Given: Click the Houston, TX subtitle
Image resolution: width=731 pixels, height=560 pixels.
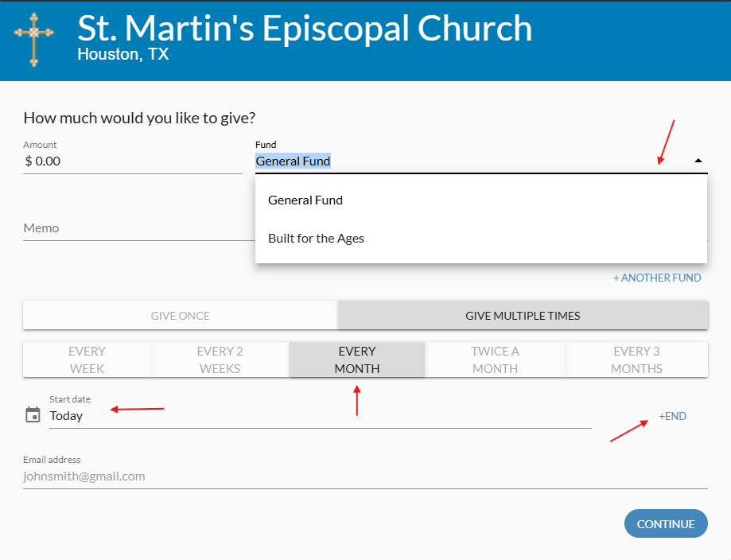Looking at the screenshot, I should tap(123, 55).
